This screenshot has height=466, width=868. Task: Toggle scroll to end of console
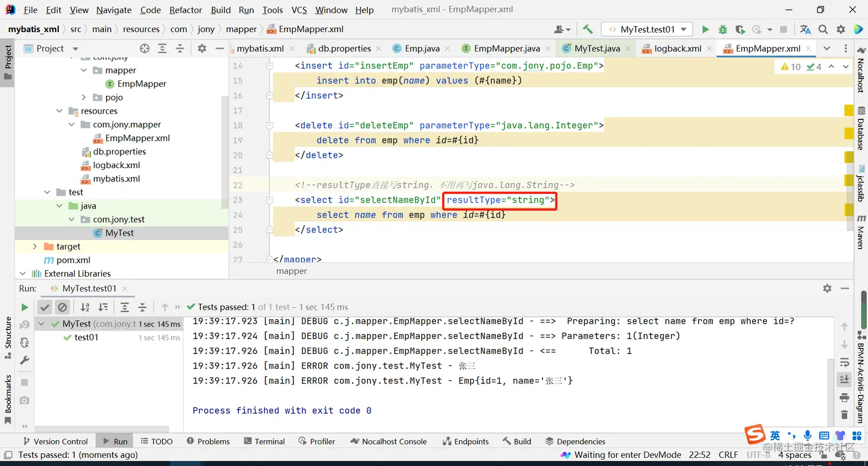(x=844, y=379)
